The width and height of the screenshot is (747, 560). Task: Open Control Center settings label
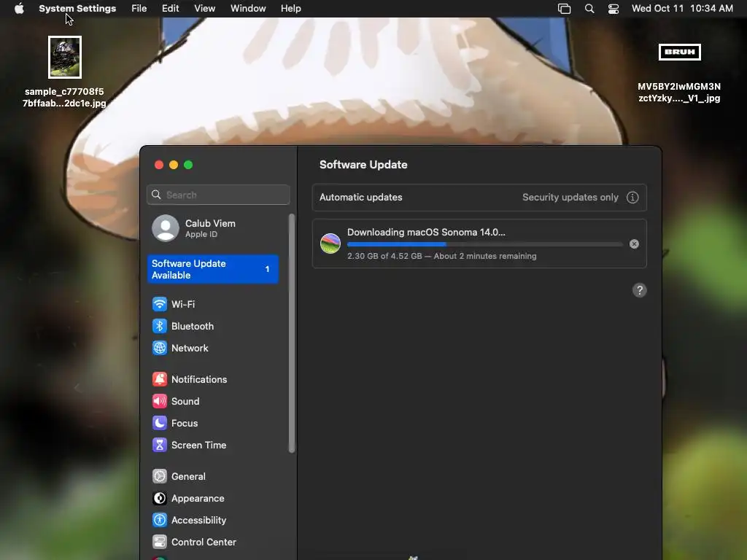point(204,542)
